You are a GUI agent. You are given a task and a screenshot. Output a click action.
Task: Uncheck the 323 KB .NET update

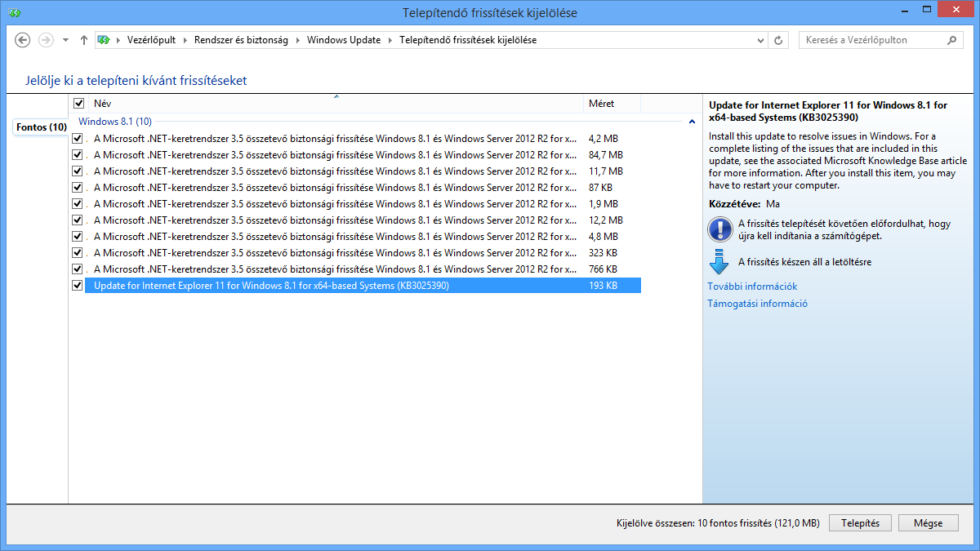point(78,253)
